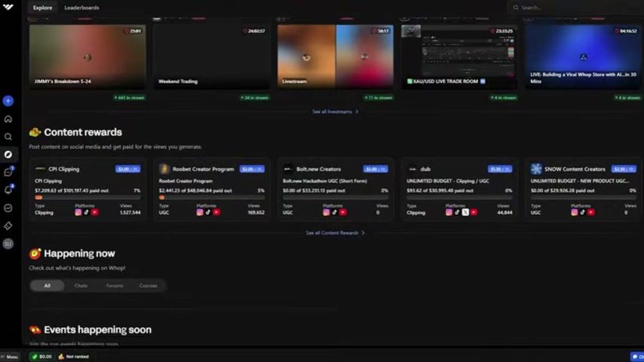Open the Search sidebar icon
This screenshot has width=644, height=362.
8,137
